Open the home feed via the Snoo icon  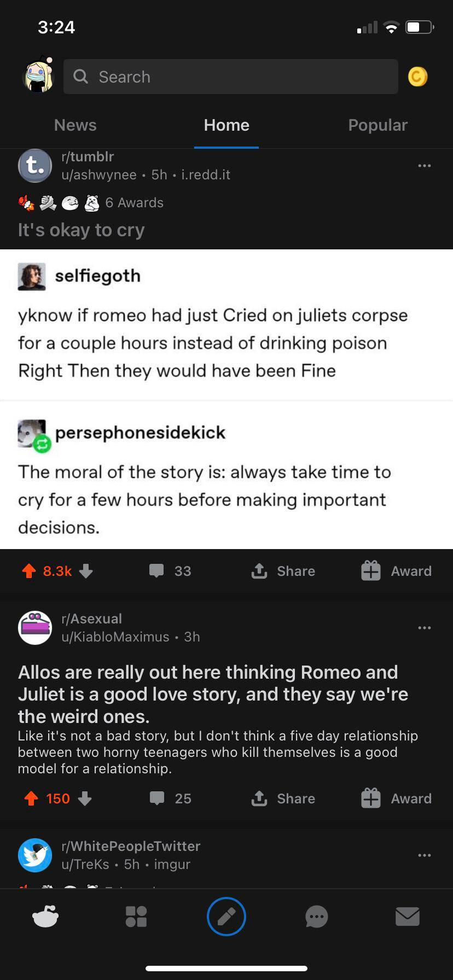pyautogui.click(x=45, y=917)
